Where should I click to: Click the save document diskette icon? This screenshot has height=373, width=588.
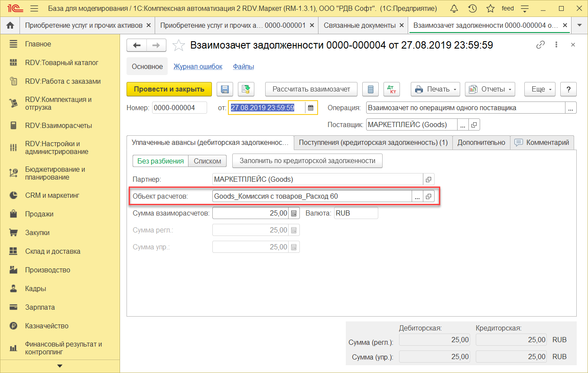[x=225, y=89]
